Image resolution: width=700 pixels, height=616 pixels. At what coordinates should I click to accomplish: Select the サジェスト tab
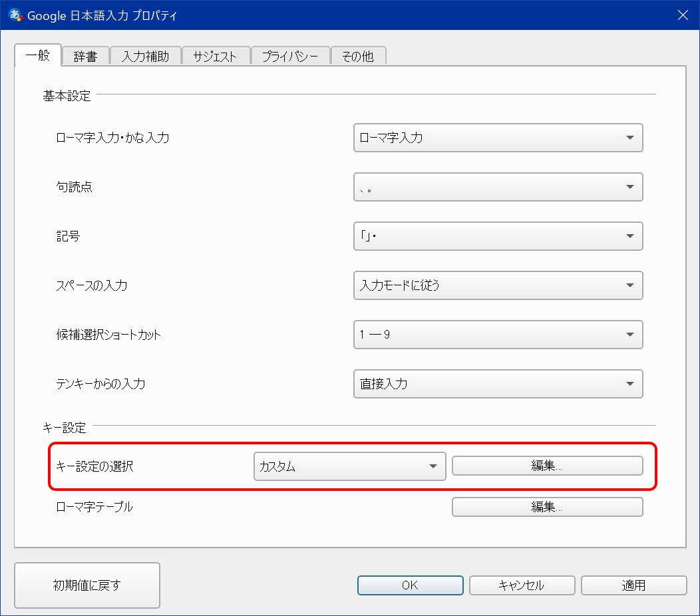click(x=215, y=56)
